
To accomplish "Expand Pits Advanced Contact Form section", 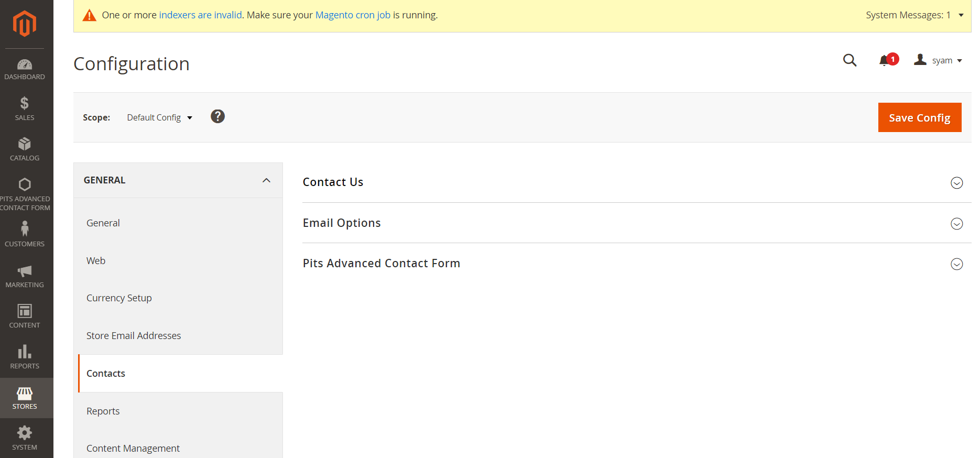I will pos(956,264).
